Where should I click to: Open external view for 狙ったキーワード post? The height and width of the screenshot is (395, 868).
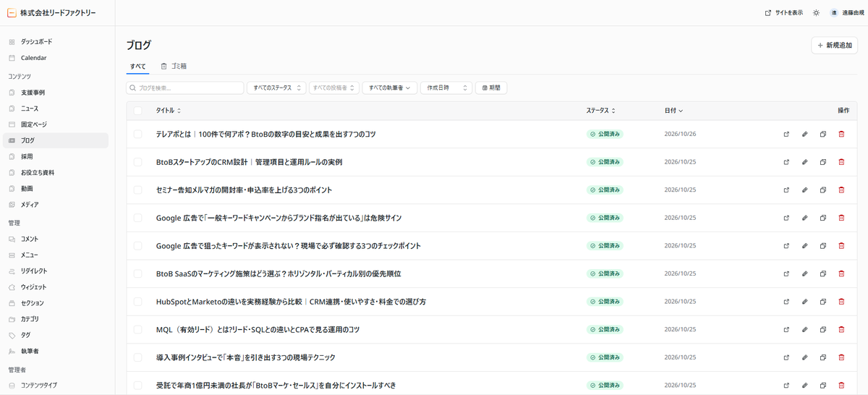point(786,246)
